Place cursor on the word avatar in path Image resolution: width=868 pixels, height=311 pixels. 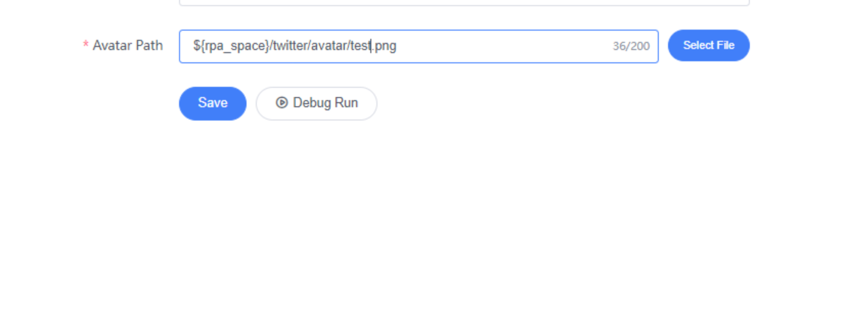click(329, 45)
